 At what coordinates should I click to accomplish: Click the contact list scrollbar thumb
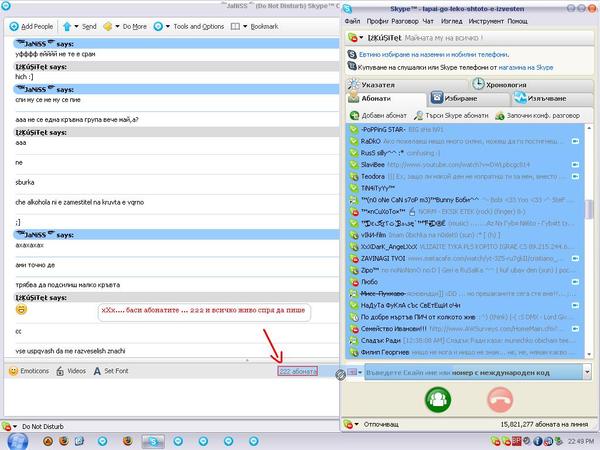(x=589, y=209)
